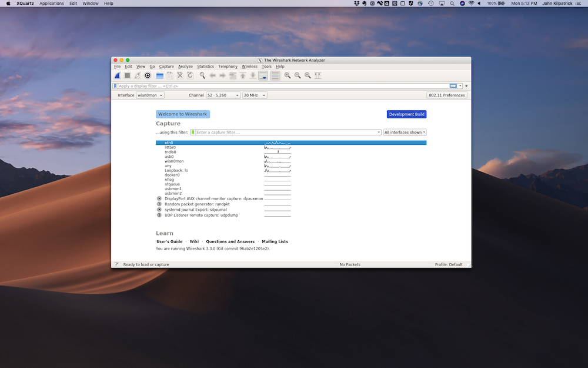588x368 pixels.
Task: Click the close capture file icon
Action: coord(180,75)
